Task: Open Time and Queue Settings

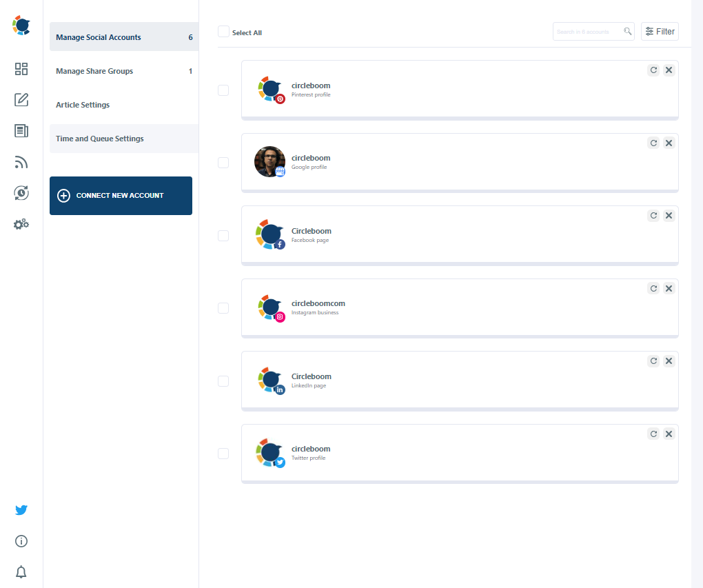Action: tap(99, 139)
